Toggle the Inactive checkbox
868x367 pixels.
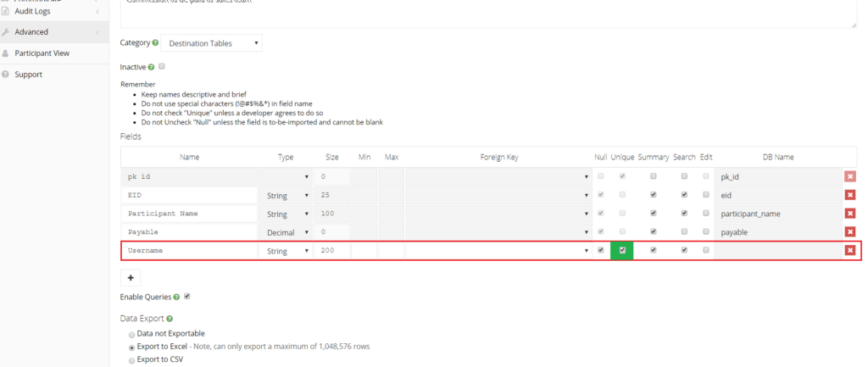pos(162,66)
